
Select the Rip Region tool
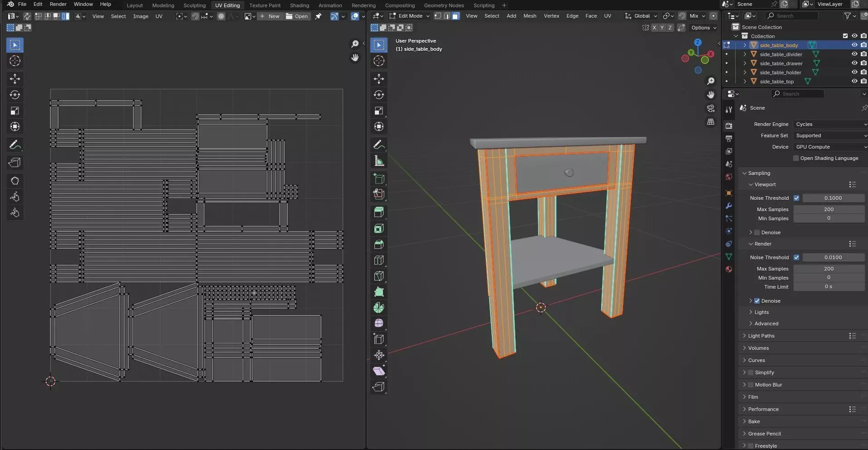coord(379,387)
